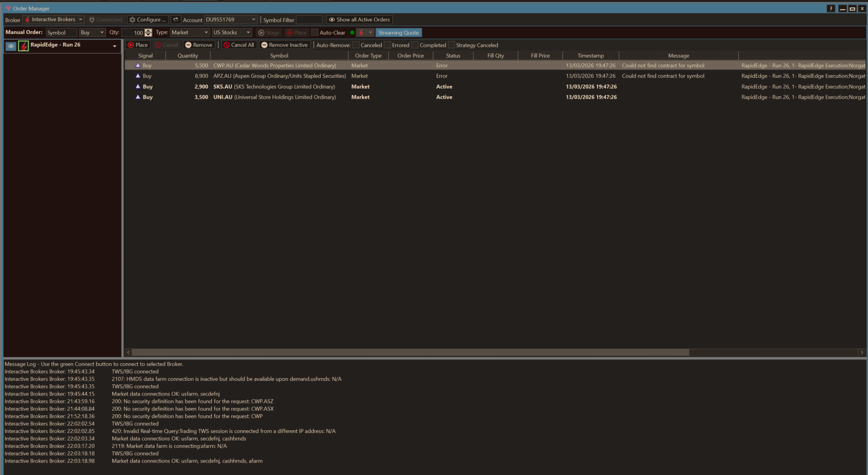Sort orders by Status column header
The image size is (868, 475).
pyautogui.click(x=453, y=56)
